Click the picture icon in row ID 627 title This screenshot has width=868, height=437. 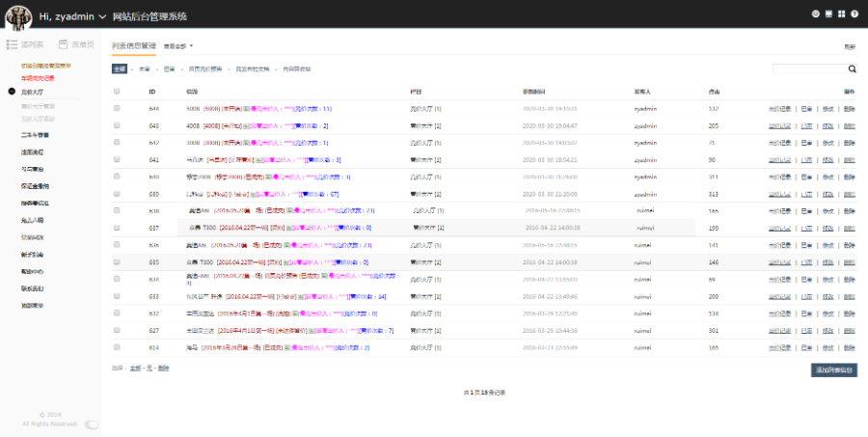[312, 331]
